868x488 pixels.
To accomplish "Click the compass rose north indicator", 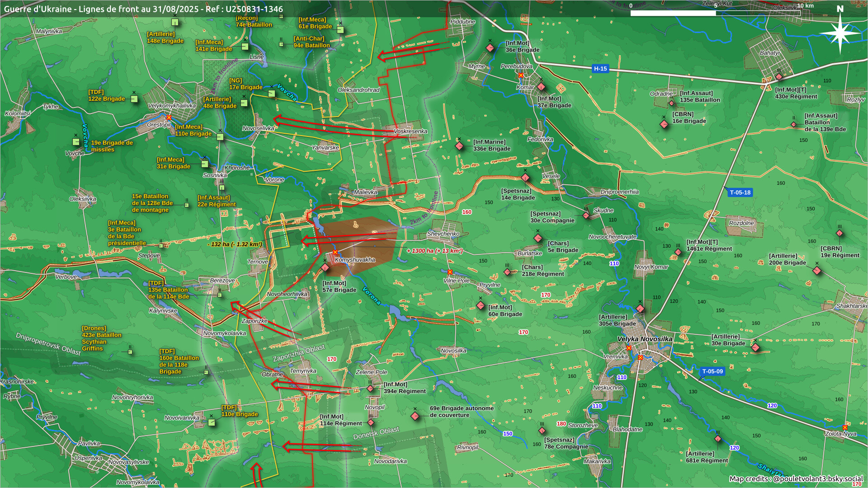I will point(840,33).
